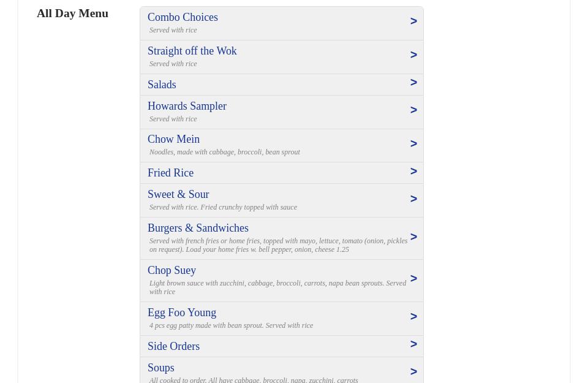
Task: Open the Combo Choices menu category
Action: (183, 17)
